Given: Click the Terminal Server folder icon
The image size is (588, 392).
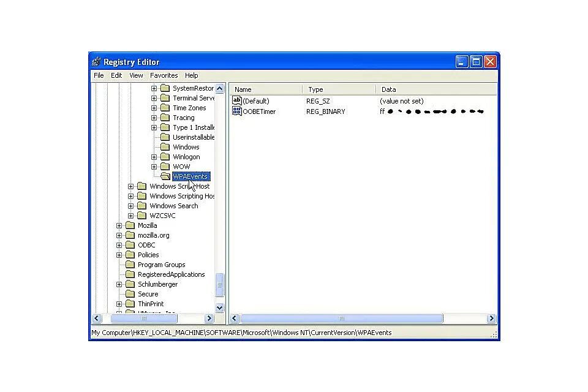Looking at the screenshot, I should (x=165, y=98).
